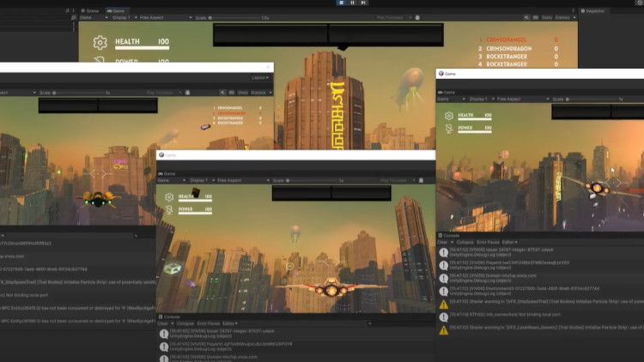Click the Pause button in top toolbar
Viewport: 644px width, 362px height.
point(352,3)
